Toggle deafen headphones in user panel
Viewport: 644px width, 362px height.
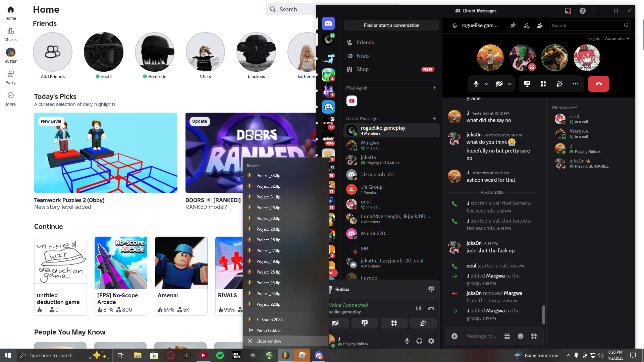[x=419, y=341]
